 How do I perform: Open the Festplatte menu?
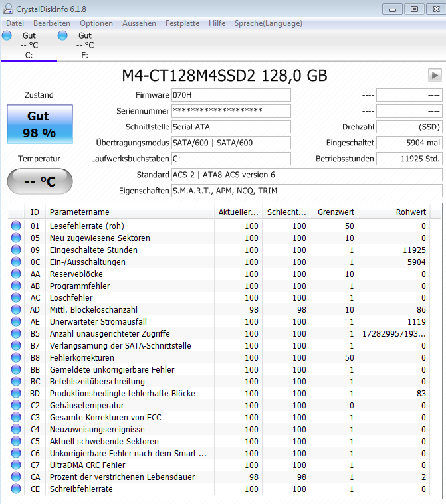coord(182,23)
